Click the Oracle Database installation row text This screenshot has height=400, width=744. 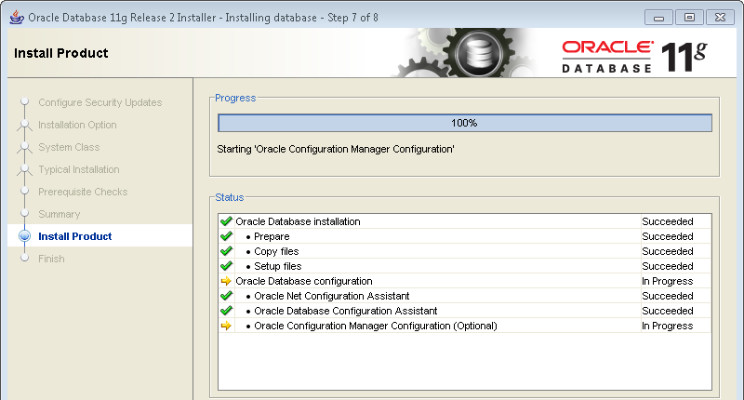point(298,222)
